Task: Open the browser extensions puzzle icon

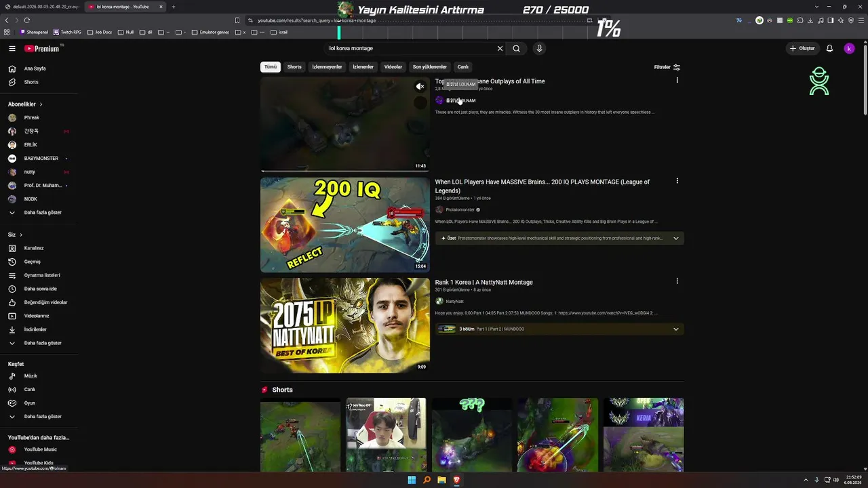Action: [x=800, y=20]
